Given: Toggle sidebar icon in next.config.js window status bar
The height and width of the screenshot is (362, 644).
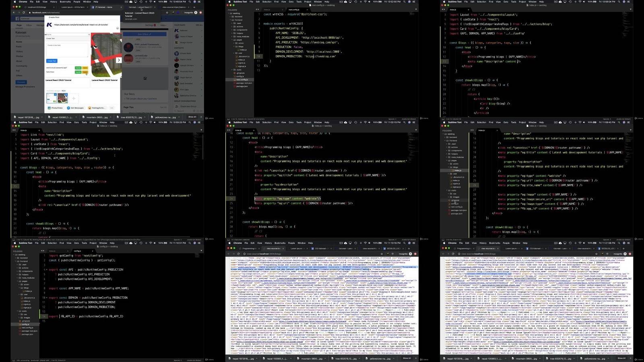Looking at the screenshot, I should [x=228, y=119].
